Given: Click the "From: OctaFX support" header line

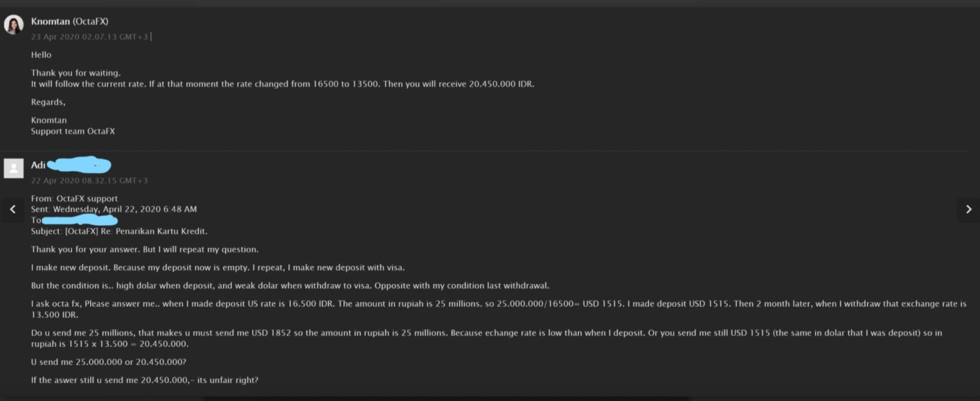Looking at the screenshot, I should 74,198.
